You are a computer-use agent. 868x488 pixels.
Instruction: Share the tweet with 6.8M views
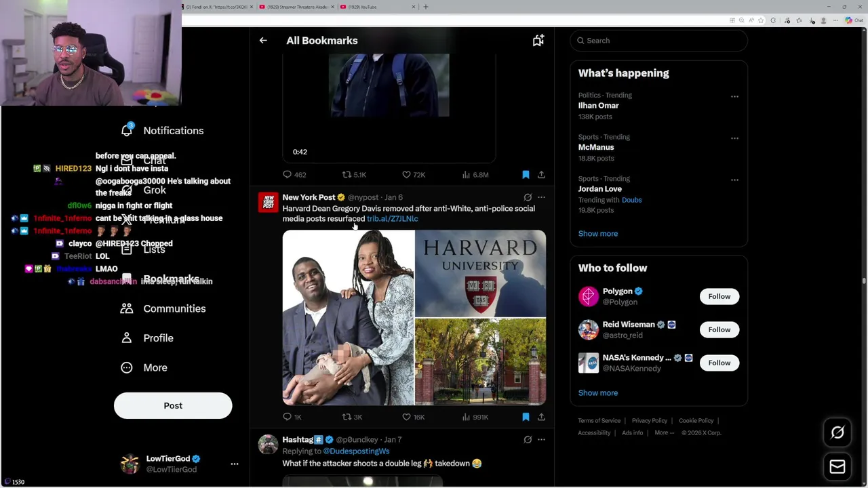pos(541,175)
